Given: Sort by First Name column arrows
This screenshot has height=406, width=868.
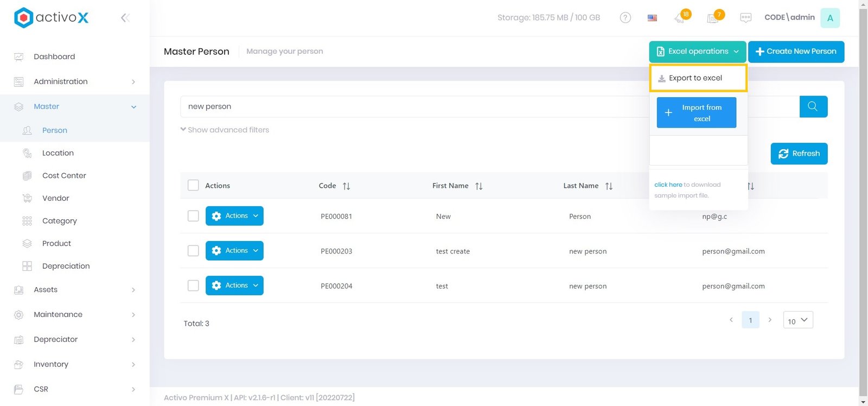Looking at the screenshot, I should click(478, 186).
